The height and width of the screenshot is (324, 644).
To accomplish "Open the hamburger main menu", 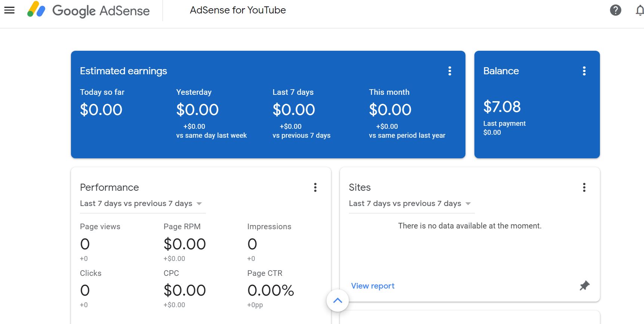I will pos(9,10).
